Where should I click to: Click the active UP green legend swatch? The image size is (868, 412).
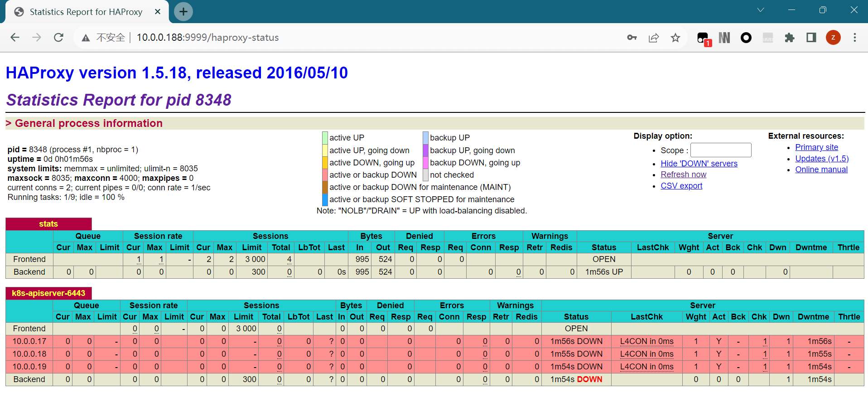click(325, 138)
